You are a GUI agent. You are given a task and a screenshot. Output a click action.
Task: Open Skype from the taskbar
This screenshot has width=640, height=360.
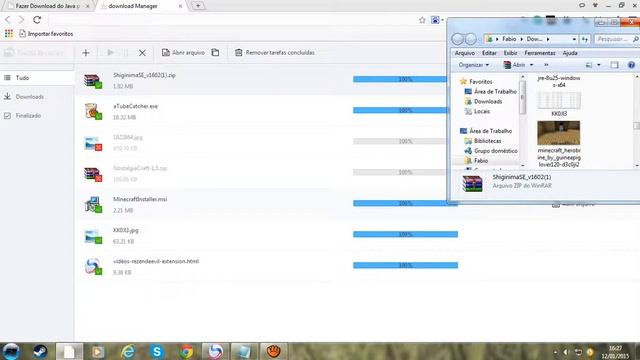[x=157, y=351]
